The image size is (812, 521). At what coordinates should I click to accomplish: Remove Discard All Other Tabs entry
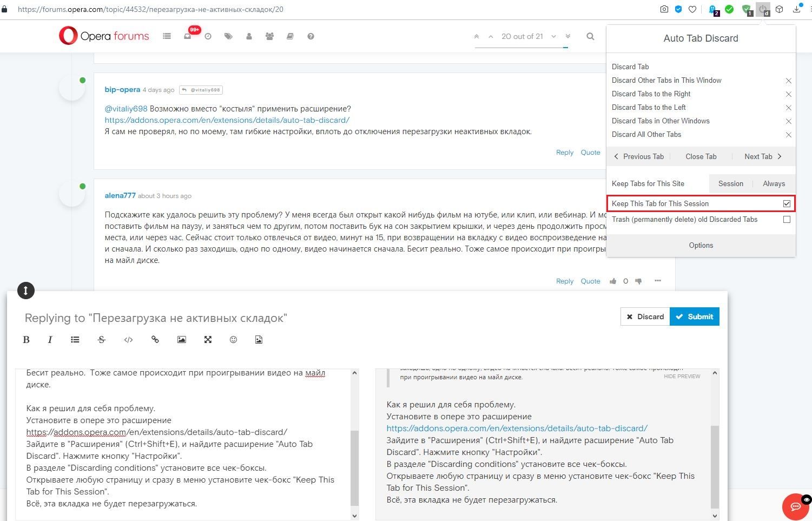(x=788, y=135)
